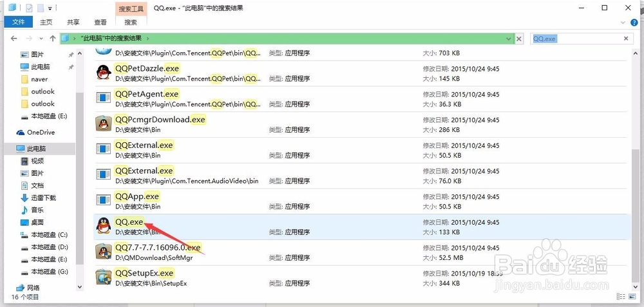Stop loading with address bar X button
Image resolution: width=644 pixels, height=307 pixels.
(519, 39)
